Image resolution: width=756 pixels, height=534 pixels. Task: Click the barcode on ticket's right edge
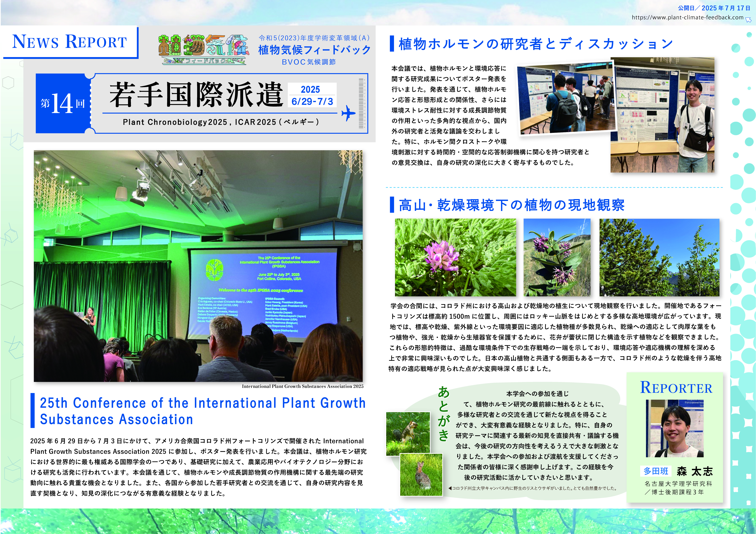361,103
